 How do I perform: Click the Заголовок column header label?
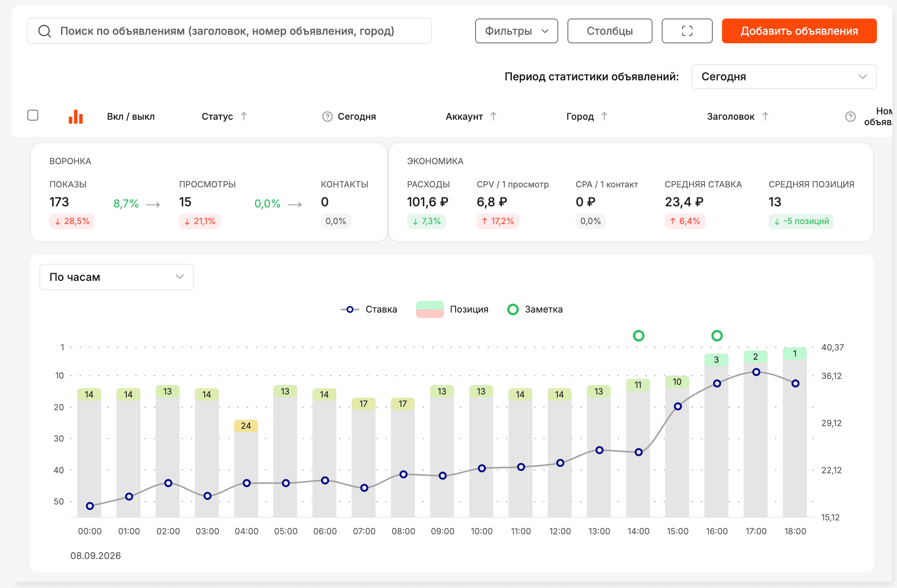(731, 117)
